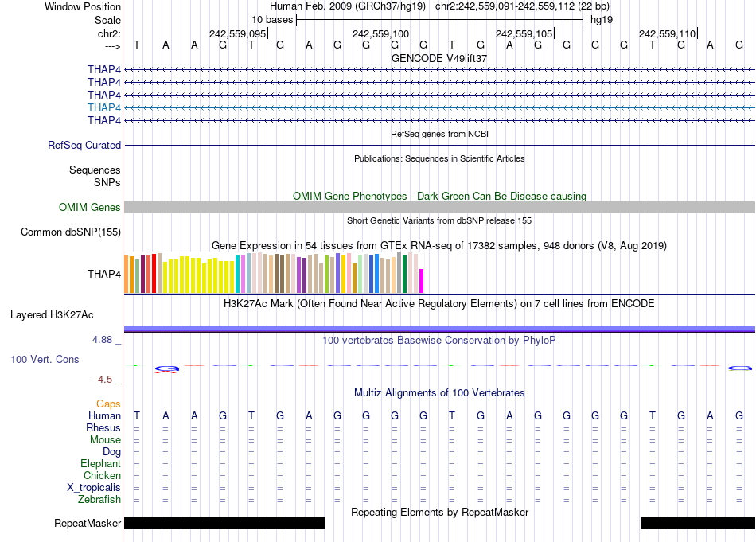Screen dimensions: 756x542
Task: Click the 242,559,110 position marker
Action: (668, 33)
